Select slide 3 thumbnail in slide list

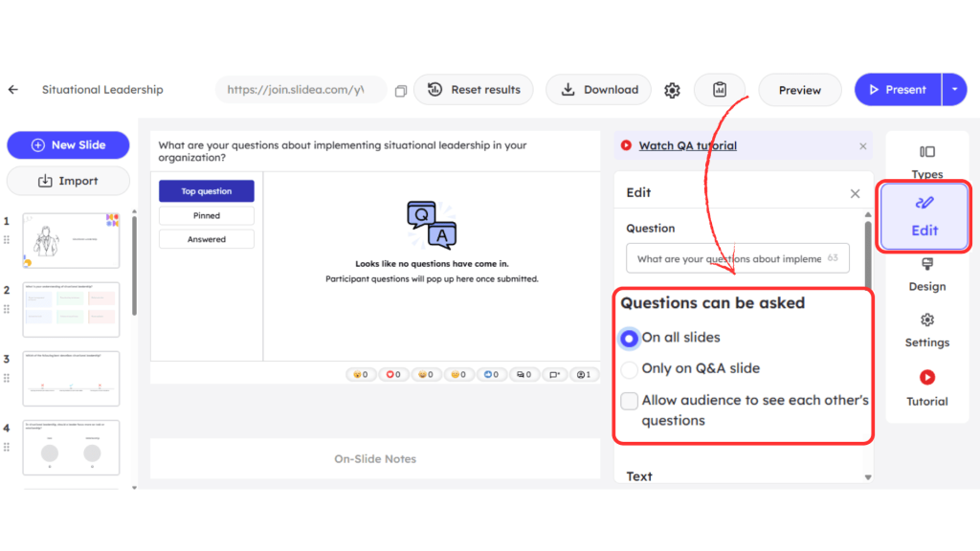click(x=71, y=379)
